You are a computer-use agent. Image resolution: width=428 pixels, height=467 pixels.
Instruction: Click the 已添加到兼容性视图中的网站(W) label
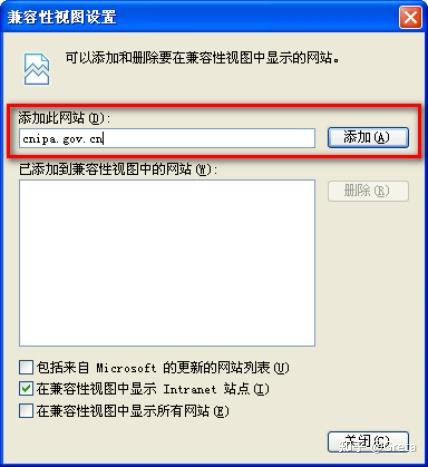coord(118,169)
